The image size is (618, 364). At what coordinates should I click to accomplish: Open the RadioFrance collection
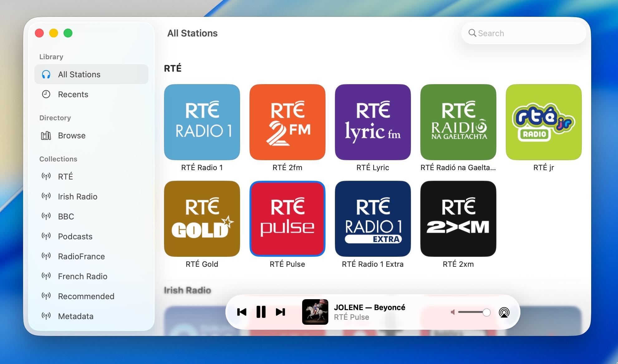click(91, 256)
